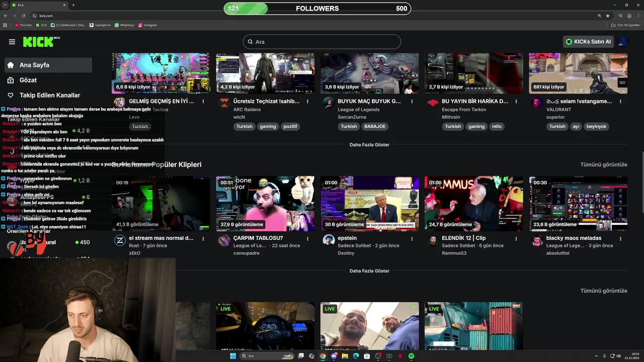Open File Explorer from taskbar
Image resolution: width=644 pixels, height=362 pixels.
pyautogui.click(x=345, y=356)
